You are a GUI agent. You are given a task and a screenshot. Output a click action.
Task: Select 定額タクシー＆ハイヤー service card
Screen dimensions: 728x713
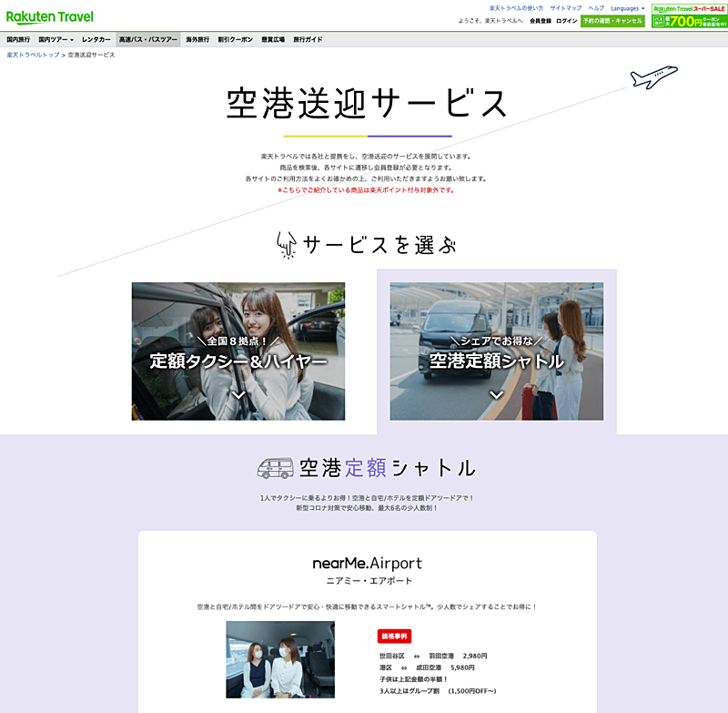coord(238,351)
